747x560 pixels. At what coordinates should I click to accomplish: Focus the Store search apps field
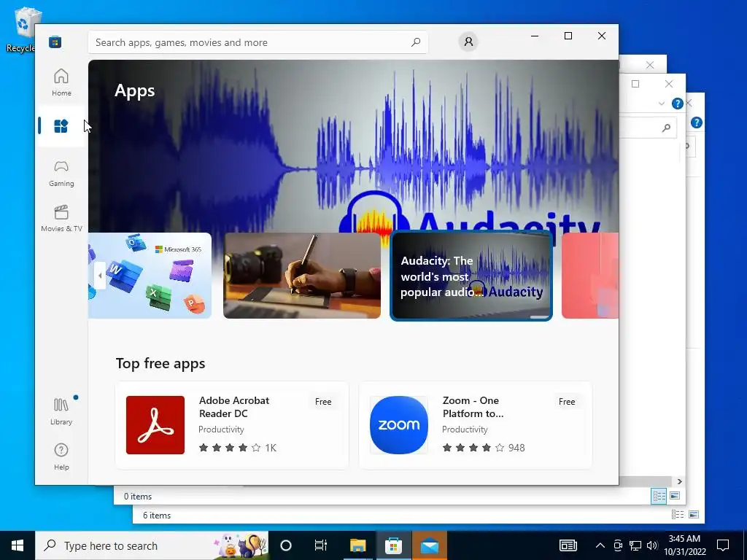[258, 42]
